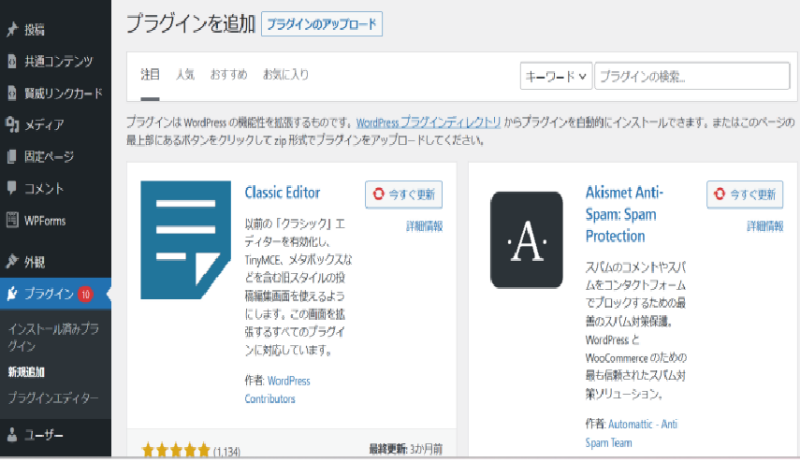Screen dimensions: 800x462
Task: Go to インストール済みプラグイン submenu
Action: click(53, 337)
